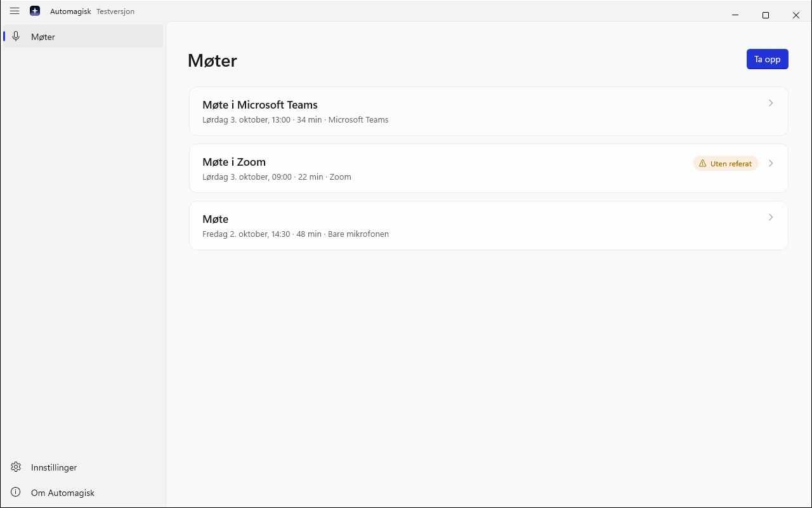
Task: Click the warning icon in Uten referat badge
Action: [702, 163]
